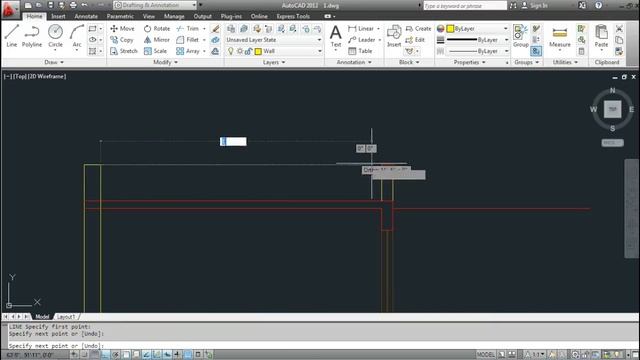Click the Group tool
Screen dimensions: 640x360
520,36
